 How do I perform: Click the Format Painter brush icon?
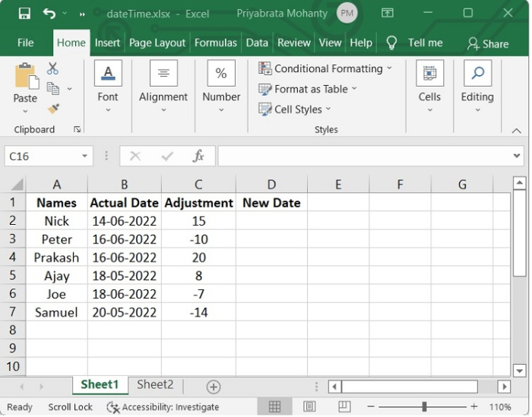tap(52, 109)
